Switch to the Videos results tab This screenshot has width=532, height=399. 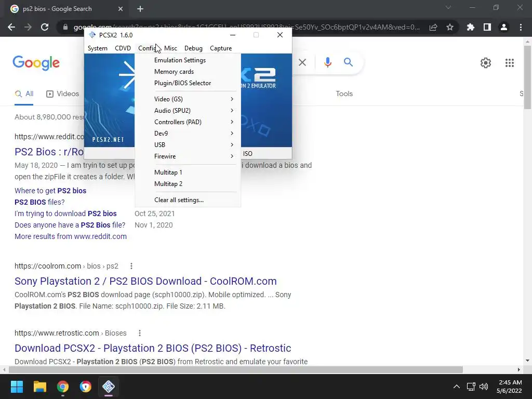pyautogui.click(x=63, y=94)
